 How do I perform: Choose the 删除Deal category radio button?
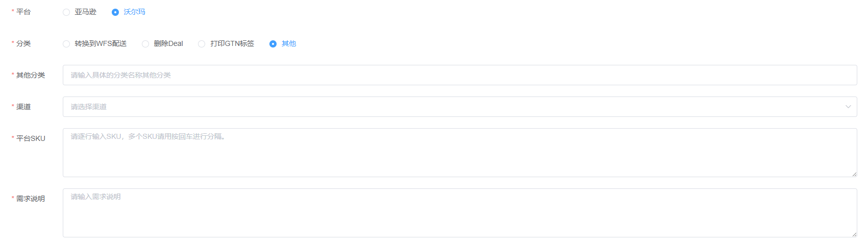pyautogui.click(x=145, y=44)
